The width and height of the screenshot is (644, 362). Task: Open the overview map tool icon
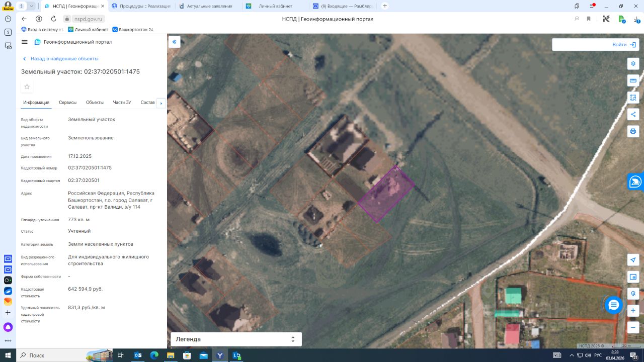click(x=633, y=277)
